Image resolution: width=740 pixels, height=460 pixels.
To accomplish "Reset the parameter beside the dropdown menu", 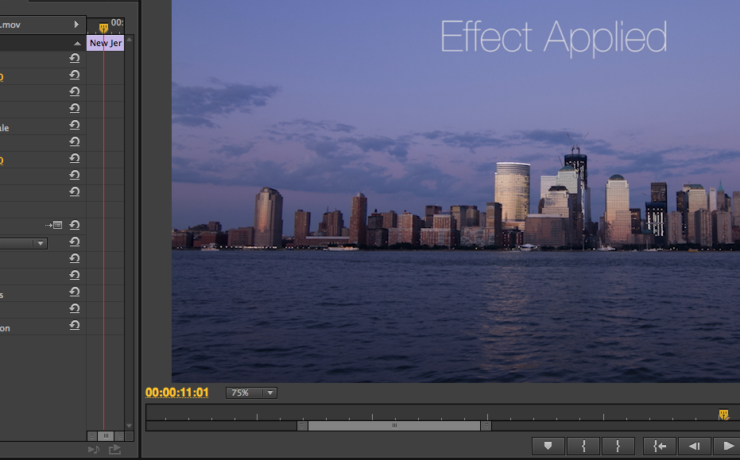I will [x=75, y=242].
